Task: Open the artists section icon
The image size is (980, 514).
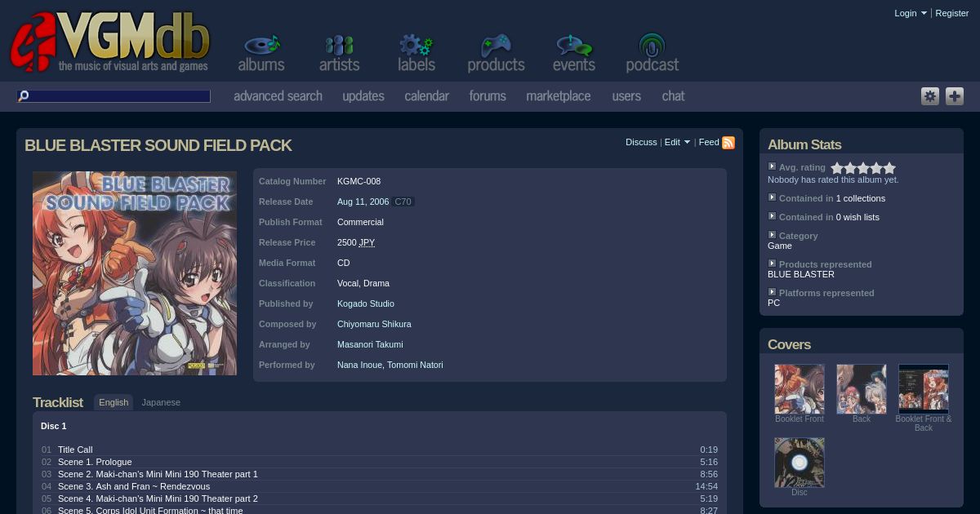Action: (339, 53)
